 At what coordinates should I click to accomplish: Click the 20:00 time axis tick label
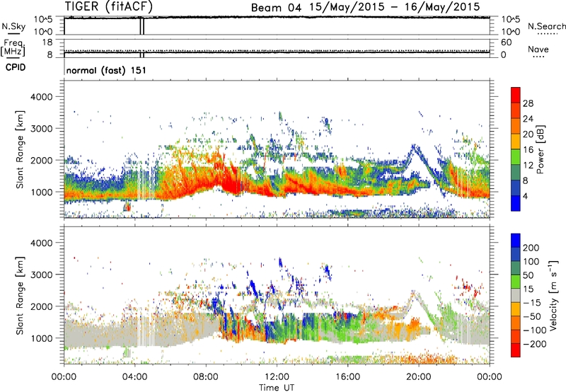pyautogui.click(x=419, y=377)
